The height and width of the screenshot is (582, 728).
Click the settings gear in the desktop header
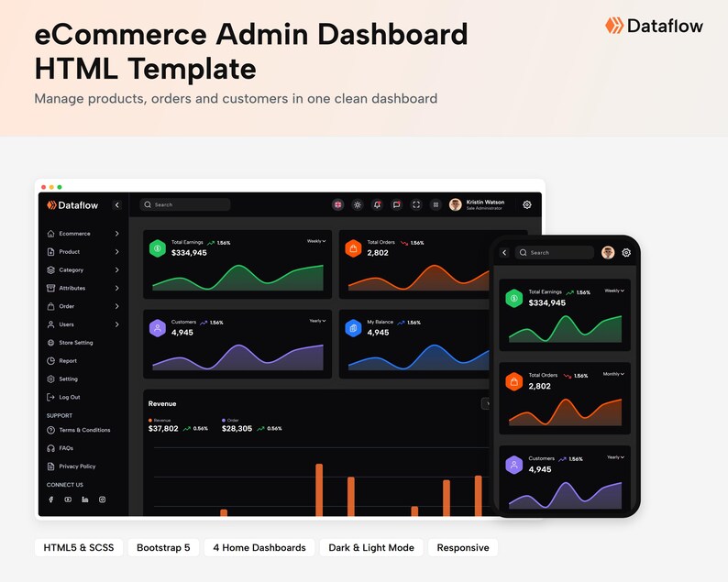point(527,204)
